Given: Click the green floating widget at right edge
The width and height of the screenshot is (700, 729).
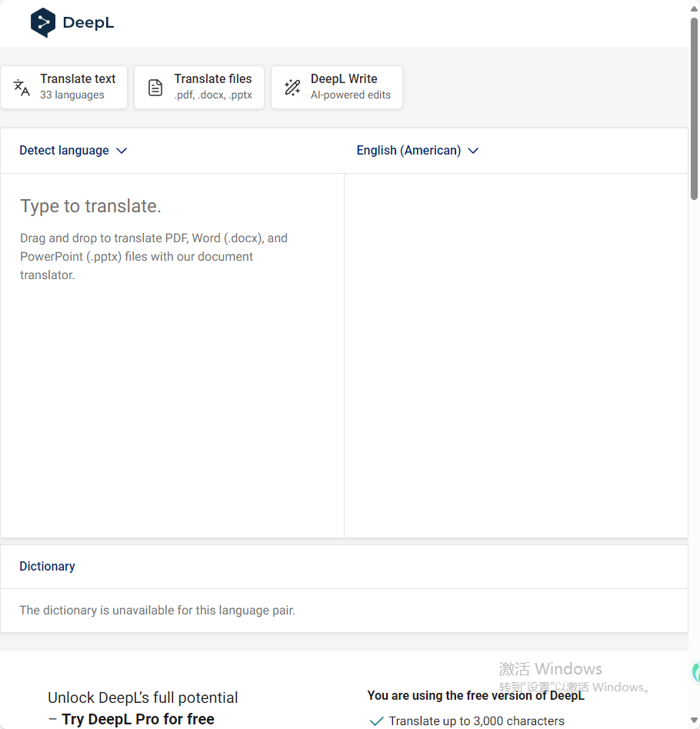Looking at the screenshot, I should tap(696, 672).
